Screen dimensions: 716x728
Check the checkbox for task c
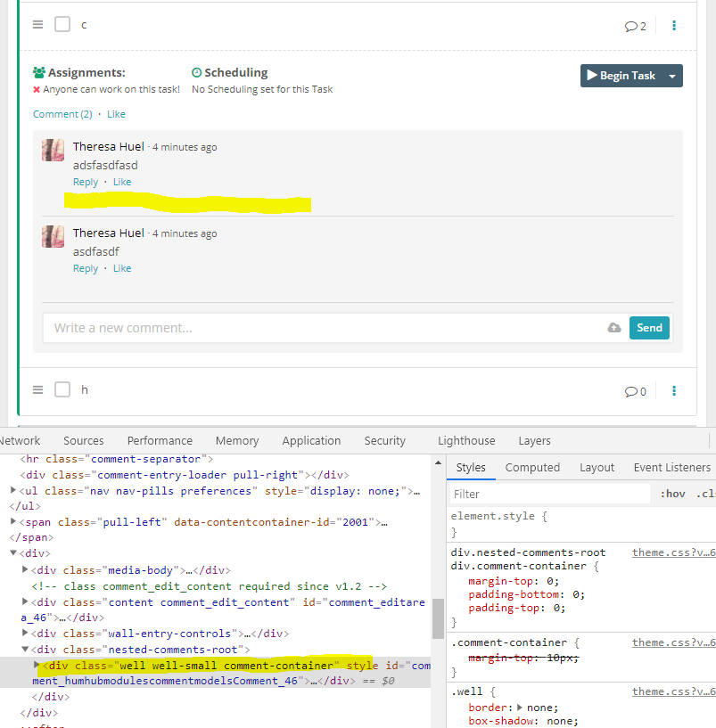[62, 24]
